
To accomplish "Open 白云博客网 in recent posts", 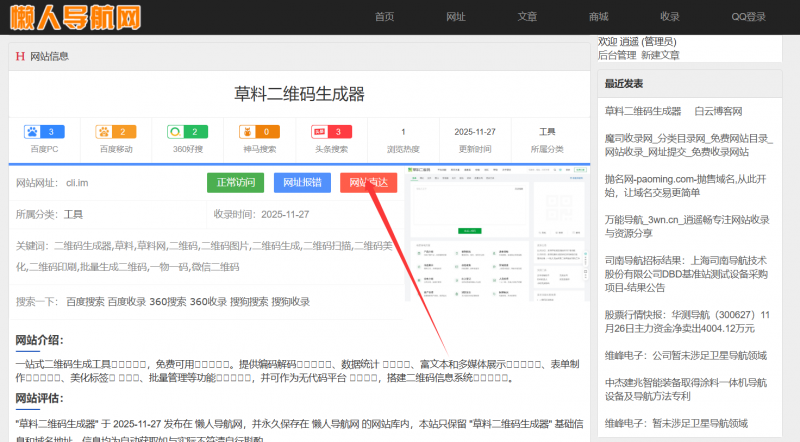I will tap(718, 111).
